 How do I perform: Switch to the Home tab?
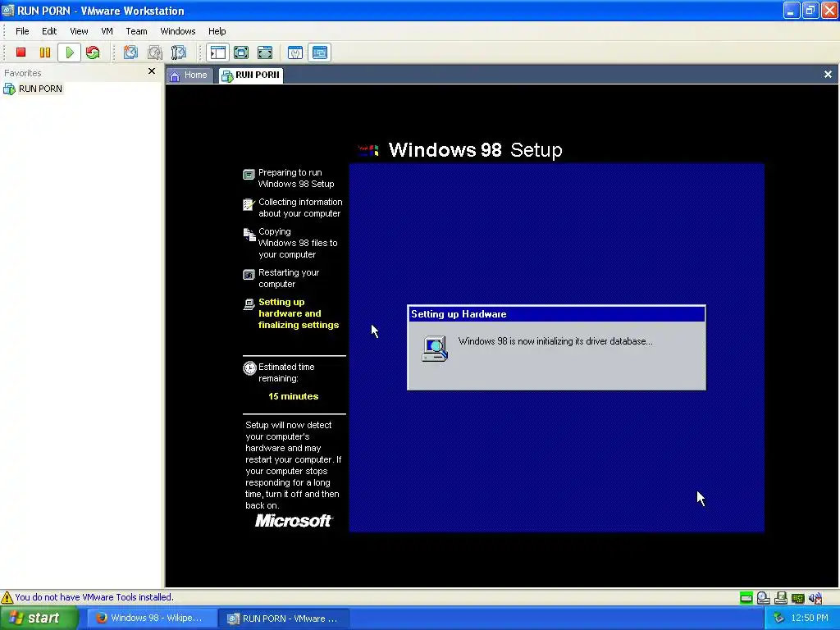click(189, 75)
